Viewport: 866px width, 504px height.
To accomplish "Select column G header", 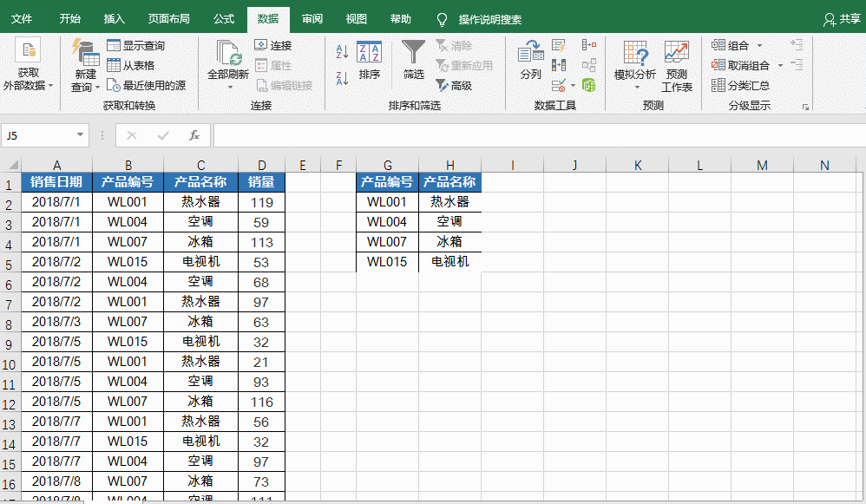I will pos(388,165).
